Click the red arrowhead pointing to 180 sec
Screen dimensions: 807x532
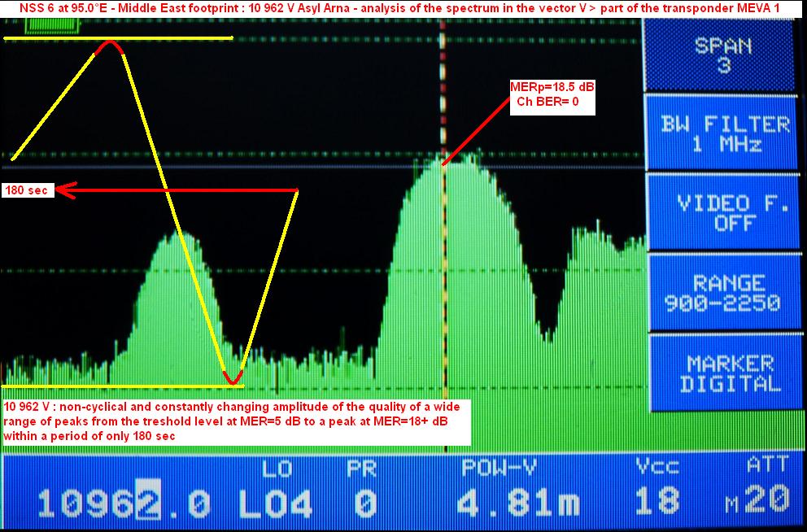click(x=67, y=190)
